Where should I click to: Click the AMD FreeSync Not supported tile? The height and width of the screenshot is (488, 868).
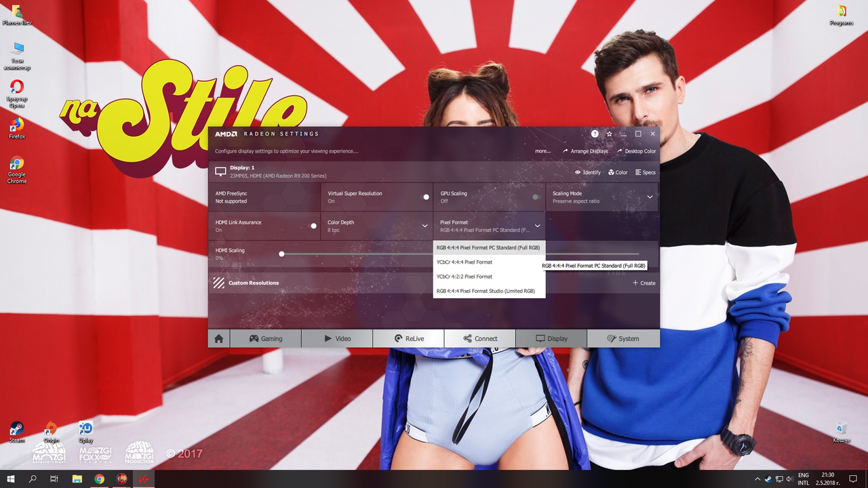pos(264,197)
